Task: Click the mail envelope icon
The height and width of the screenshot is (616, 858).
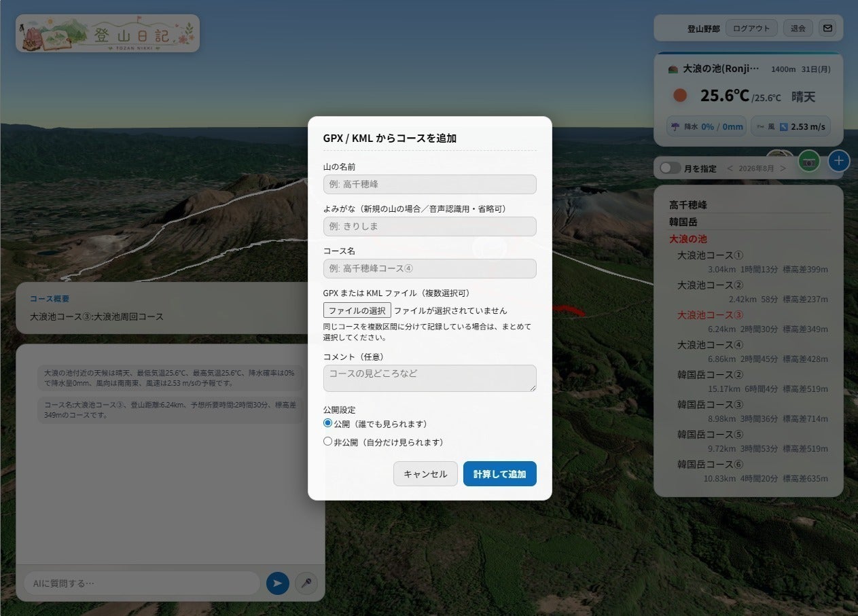Action: pyautogui.click(x=827, y=28)
